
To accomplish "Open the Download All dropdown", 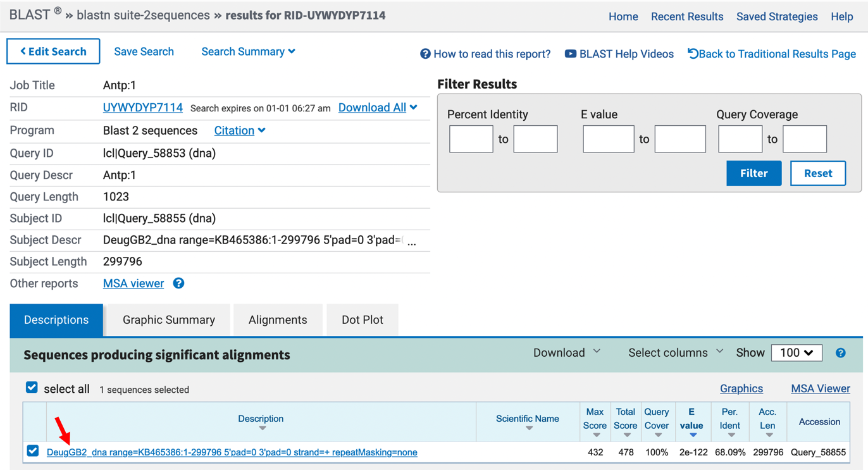I will click(378, 108).
